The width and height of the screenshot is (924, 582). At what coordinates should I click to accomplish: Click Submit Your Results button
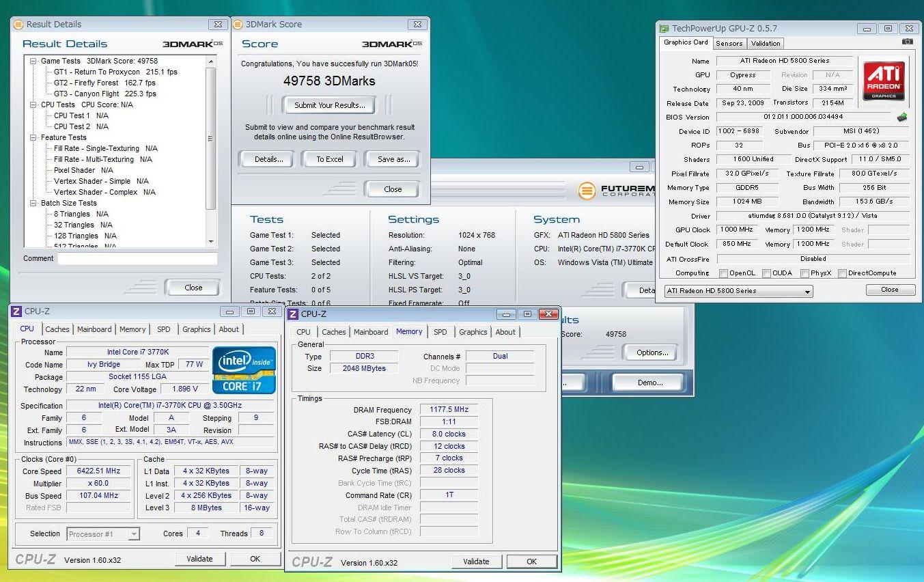[x=330, y=105]
